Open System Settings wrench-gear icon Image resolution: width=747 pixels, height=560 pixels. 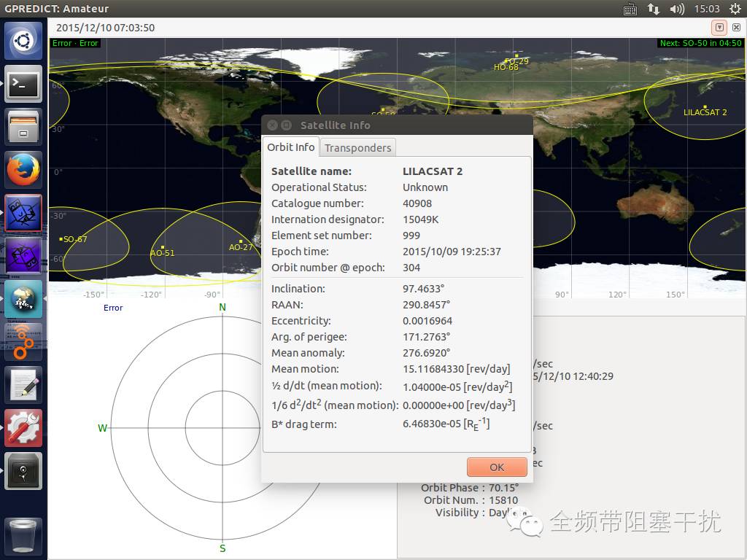pyautogui.click(x=23, y=427)
